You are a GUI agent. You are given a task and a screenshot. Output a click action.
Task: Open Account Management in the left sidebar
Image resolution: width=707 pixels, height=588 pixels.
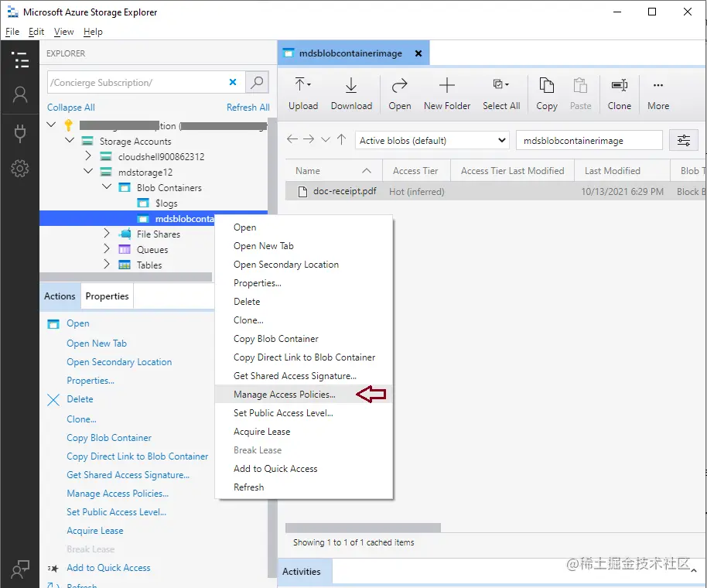click(x=20, y=95)
